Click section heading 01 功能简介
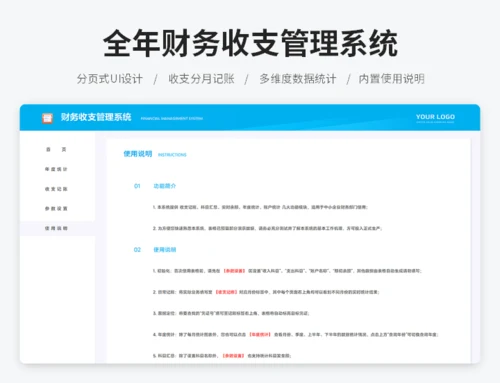 click(x=155, y=186)
